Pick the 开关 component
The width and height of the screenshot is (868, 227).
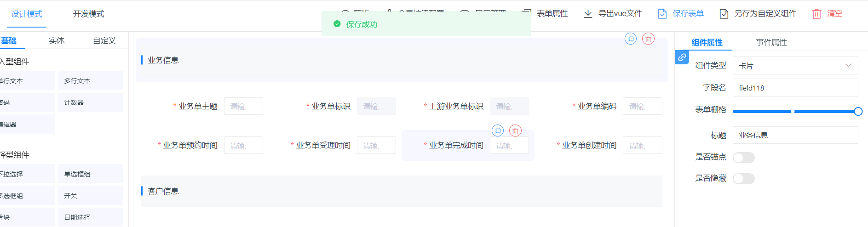pos(90,195)
